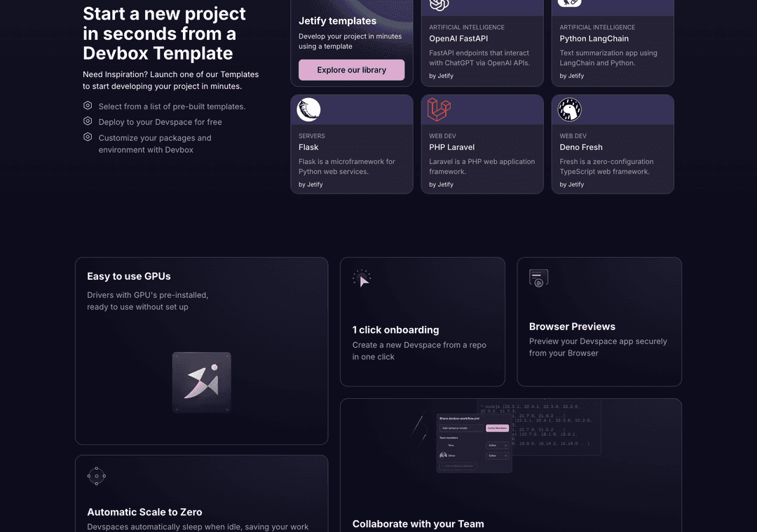Open Ethan's Editor role dropdown
This screenshot has width=757, height=532.
[x=497, y=456]
